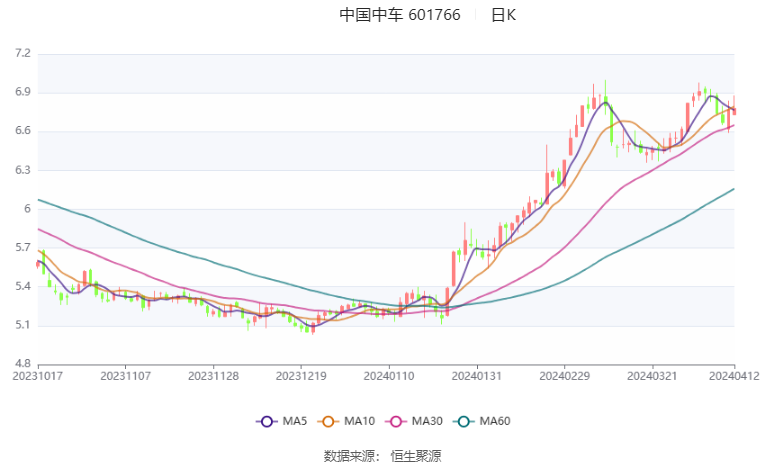765x465 pixels.
Task: Click y-axis value 6.9
Action: coord(23,92)
